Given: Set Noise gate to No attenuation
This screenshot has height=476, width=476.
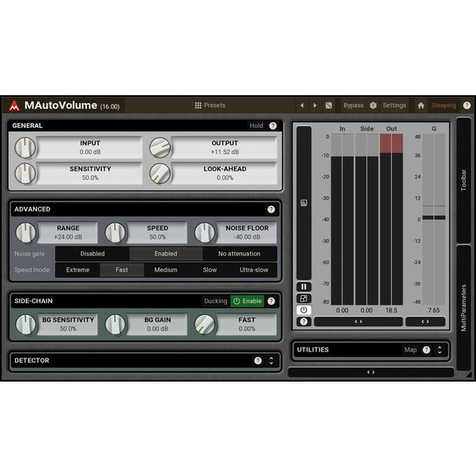Looking at the screenshot, I should [240, 254].
